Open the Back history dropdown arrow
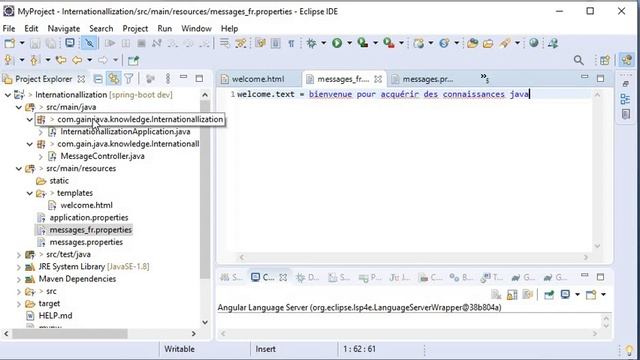The height and width of the screenshot is (360, 640). coord(89,60)
